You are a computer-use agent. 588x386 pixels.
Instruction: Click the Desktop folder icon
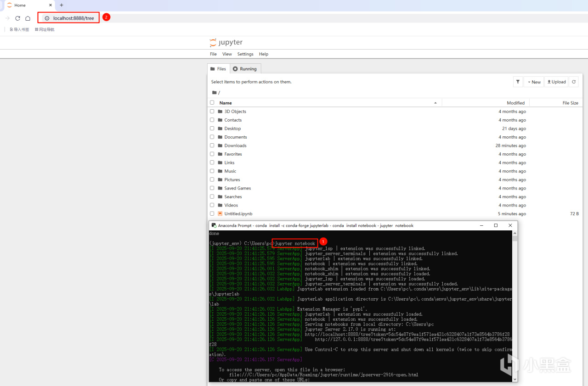[220, 129]
